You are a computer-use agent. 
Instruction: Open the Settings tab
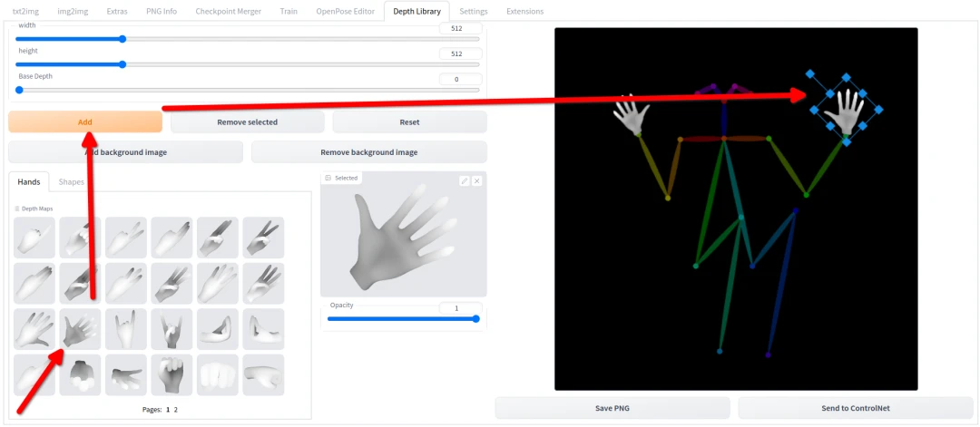tap(473, 12)
